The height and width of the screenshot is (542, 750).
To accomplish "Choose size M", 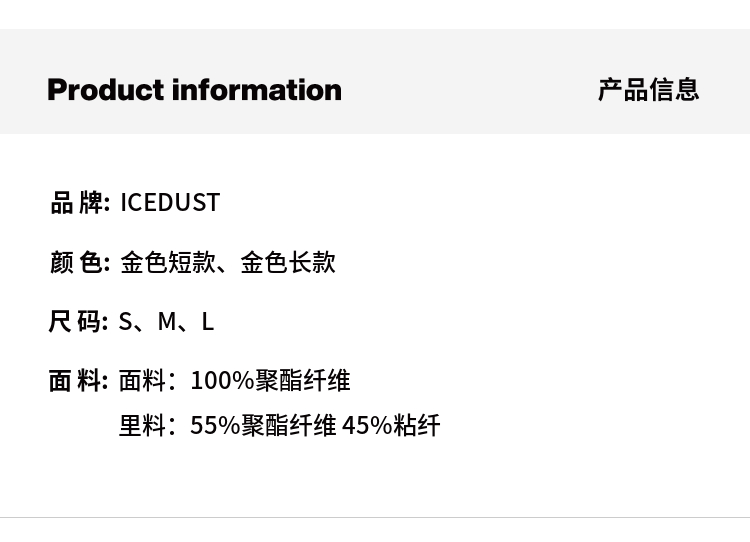I will [x=167, y=321].
